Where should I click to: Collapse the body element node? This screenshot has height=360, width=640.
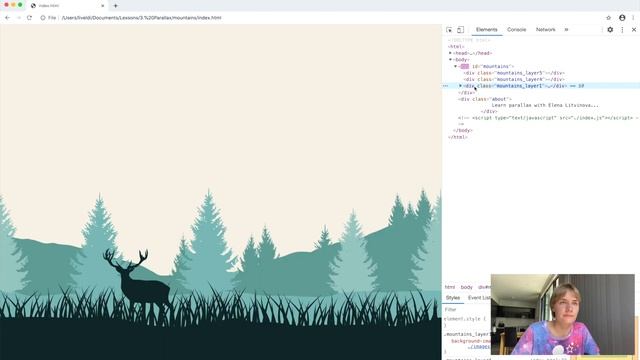pos(451,60)
